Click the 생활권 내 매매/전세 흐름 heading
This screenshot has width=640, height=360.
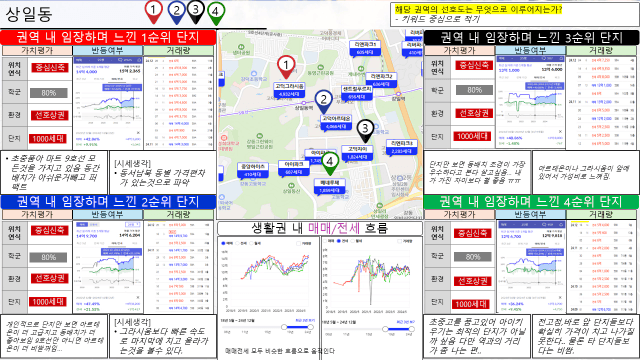(320, 228)
